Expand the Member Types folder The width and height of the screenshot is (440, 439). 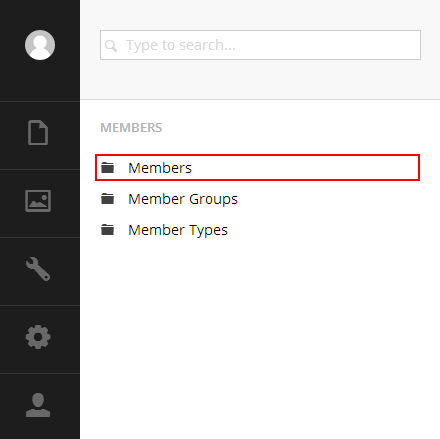pos(107,230)
